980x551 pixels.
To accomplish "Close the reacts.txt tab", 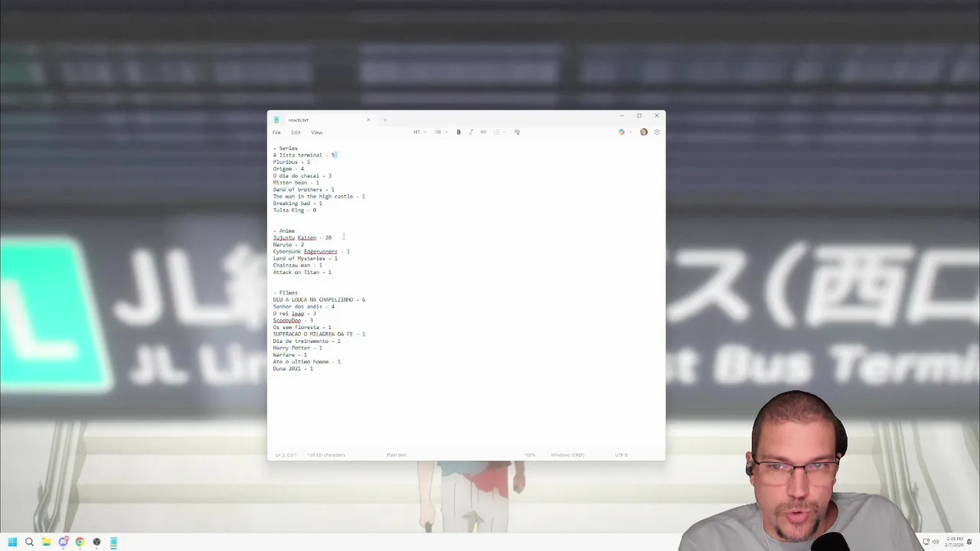I will click(x=368, y=119).
